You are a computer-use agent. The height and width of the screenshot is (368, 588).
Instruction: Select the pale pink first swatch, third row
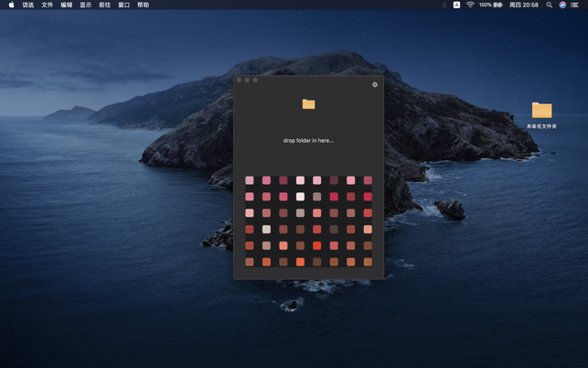[x=250, y=213]
